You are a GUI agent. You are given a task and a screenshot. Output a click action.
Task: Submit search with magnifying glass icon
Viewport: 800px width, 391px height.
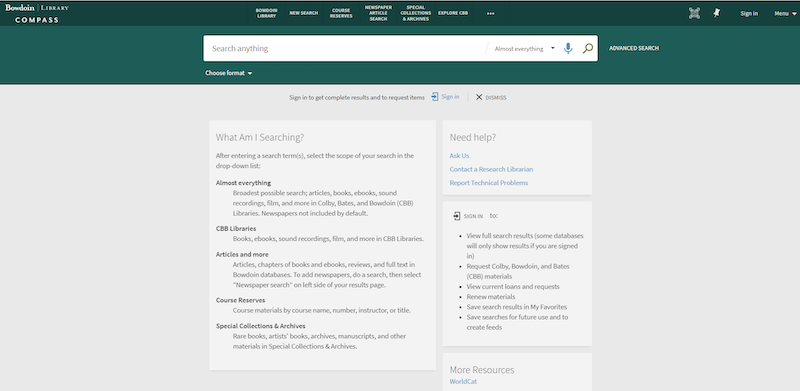coord(588,48)
